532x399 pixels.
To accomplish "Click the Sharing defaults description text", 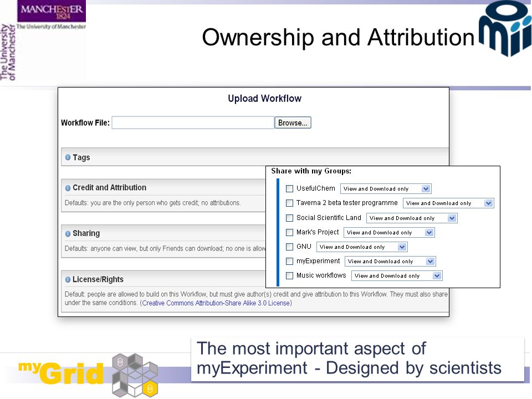I will point(165,249).
